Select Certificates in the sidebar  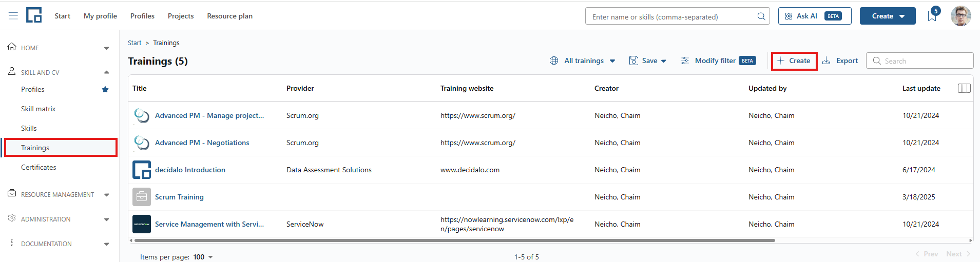pyautogui.click(x=39, y=167)
